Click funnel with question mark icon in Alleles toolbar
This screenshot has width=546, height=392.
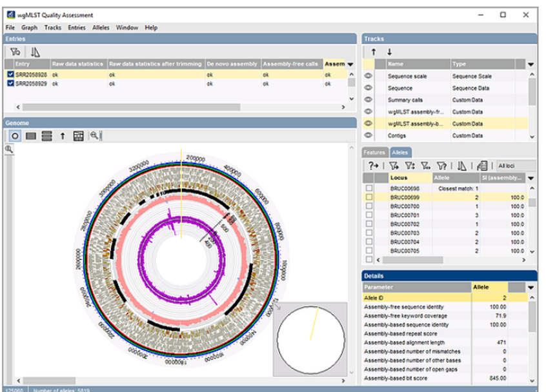[441, 166]
